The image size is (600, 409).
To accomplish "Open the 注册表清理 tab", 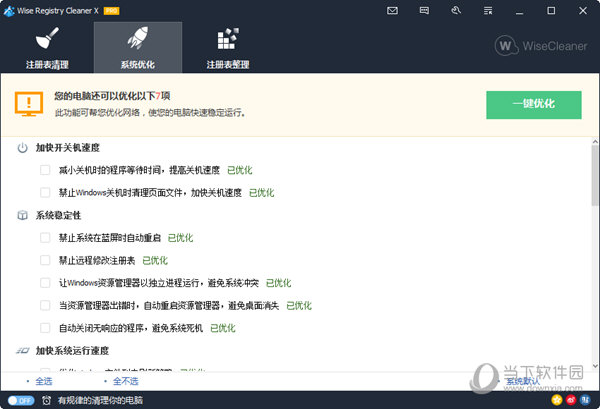I will click(x=47, y=47).
